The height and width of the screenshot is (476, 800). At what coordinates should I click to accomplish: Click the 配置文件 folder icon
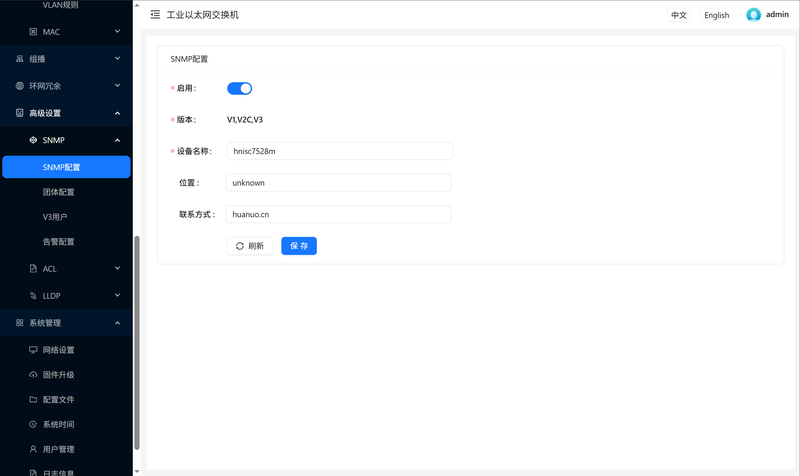click(33, 399)
